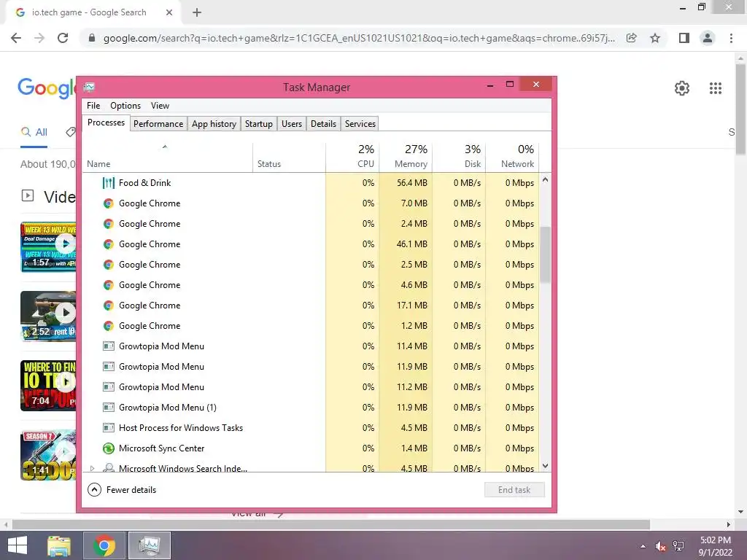Click the Chrome icon of the 46.1 MB process
Viewport: 747px width, 560px height.
(x=109, y=244)
